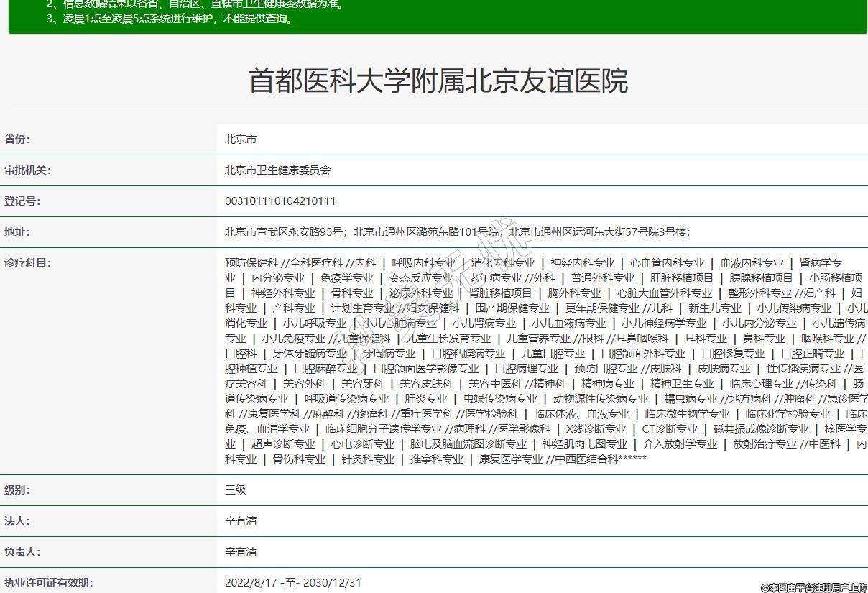This screenshot has height=593, width=868.
Task: Click the 执业许可证有效期 field label
Action: tap(49, 583)
